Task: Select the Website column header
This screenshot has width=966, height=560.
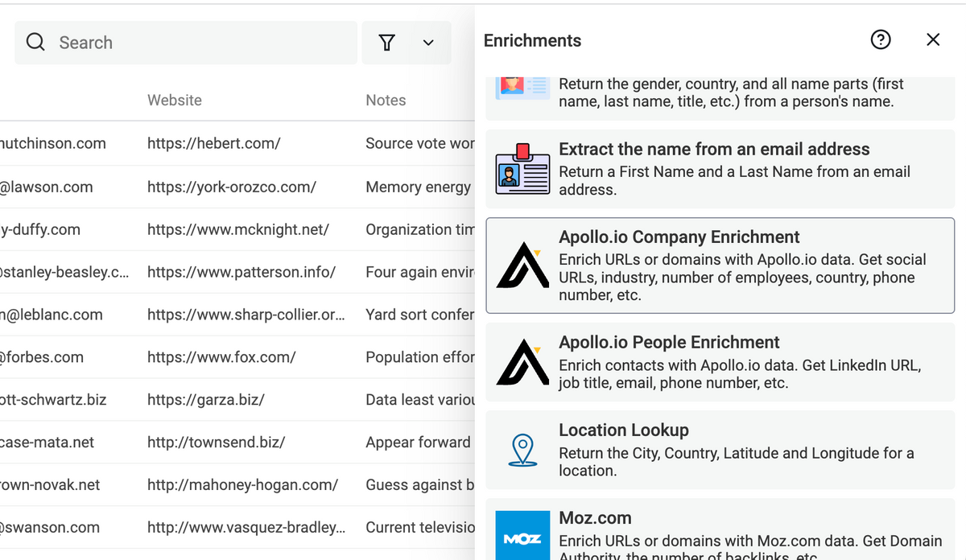Action: pyautogui.click(x=175, y=101)
